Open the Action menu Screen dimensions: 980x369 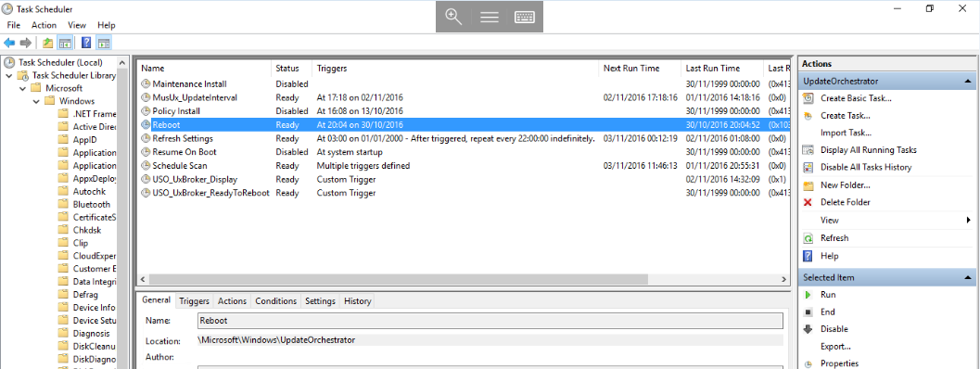tap(44, 25)
